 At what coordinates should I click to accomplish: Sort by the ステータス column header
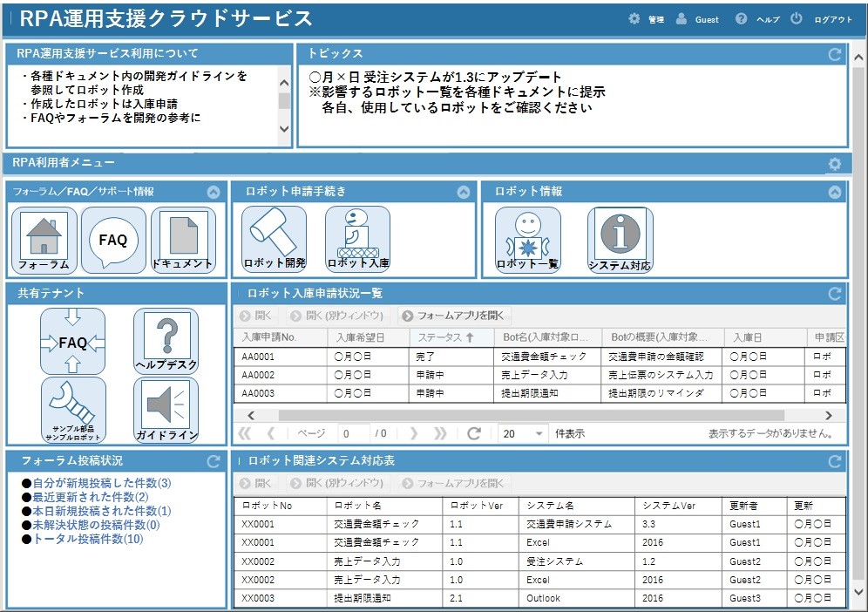pos(445,337)
